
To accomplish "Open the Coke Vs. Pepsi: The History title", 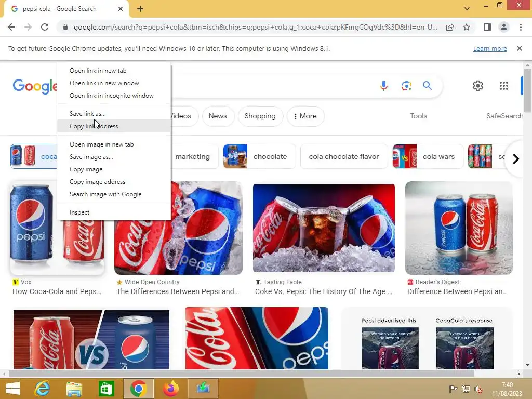I will tap(323, 291).
